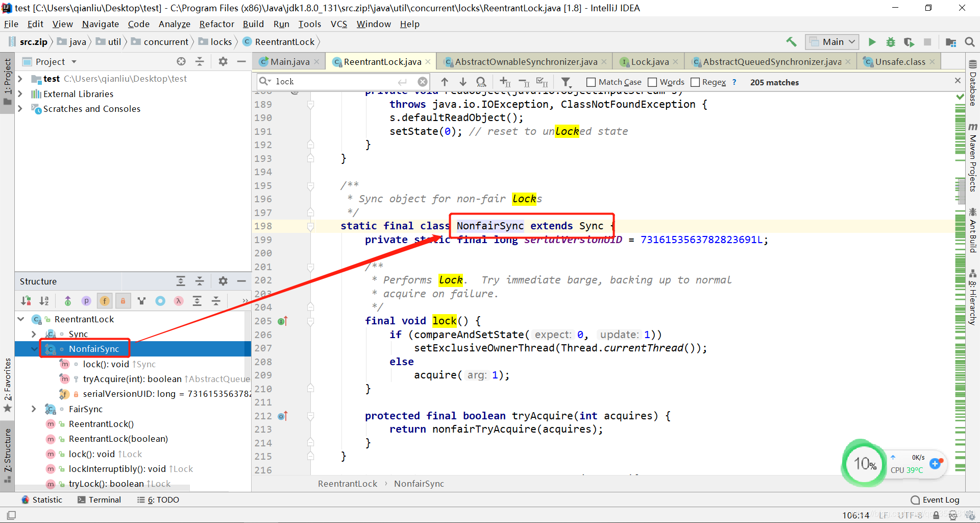The height and width of the screenshot is (523, 980).
Task: Open the Refactor menu
Action: click(216, 24)
